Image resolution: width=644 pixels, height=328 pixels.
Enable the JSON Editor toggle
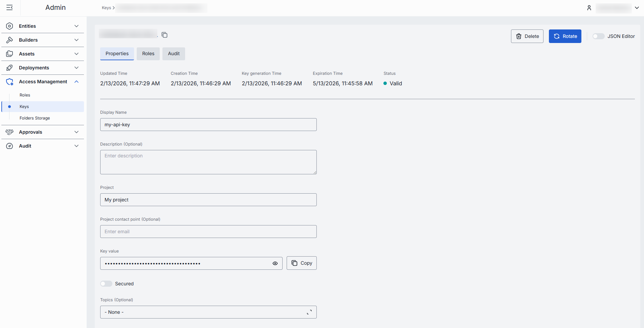[x=598, y=36]
